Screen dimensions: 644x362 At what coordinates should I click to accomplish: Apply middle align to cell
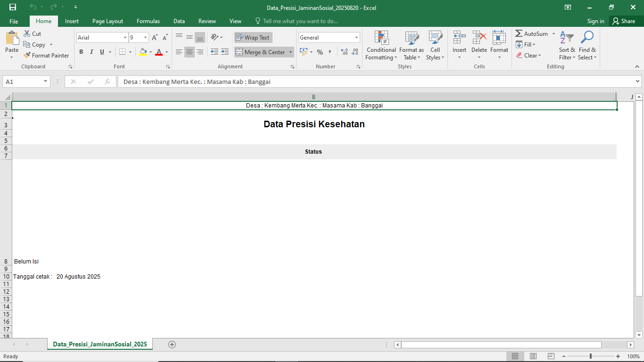190,37
